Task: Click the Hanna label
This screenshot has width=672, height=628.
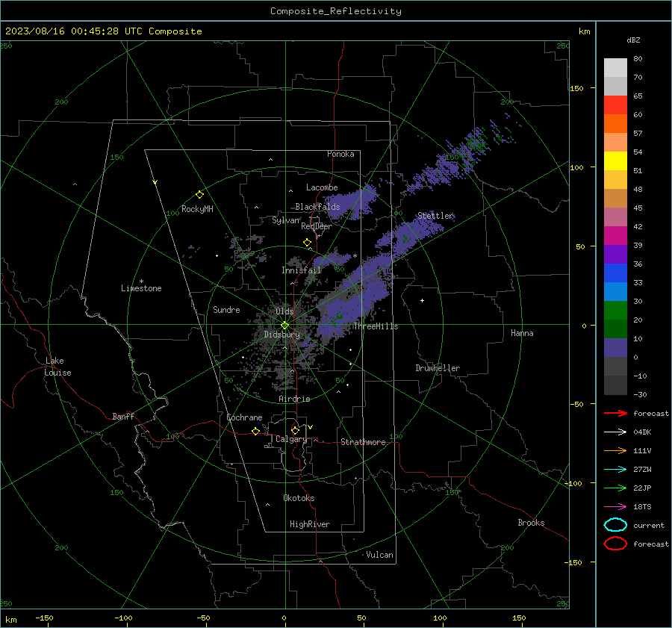Action: click(x=522, y=333)
